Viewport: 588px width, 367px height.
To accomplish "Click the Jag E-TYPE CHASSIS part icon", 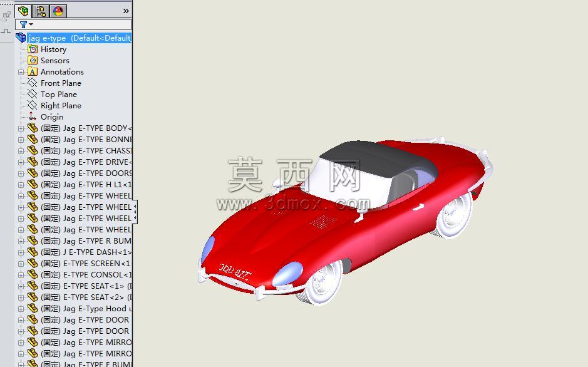I will point(33,150).
